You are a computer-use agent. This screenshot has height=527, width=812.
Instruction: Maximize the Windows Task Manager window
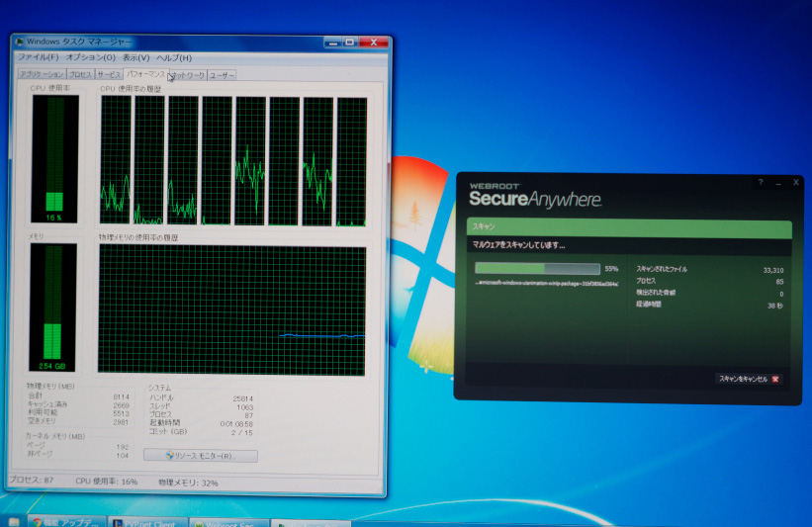350,42
